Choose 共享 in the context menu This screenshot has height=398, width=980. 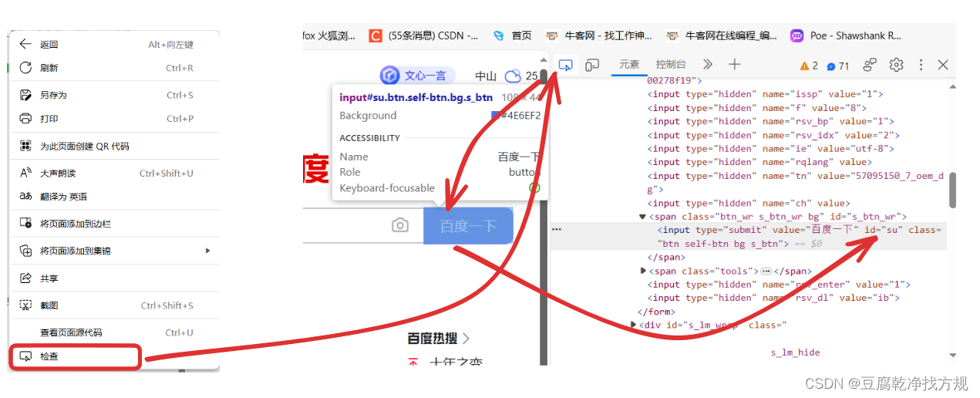point(114,278)
